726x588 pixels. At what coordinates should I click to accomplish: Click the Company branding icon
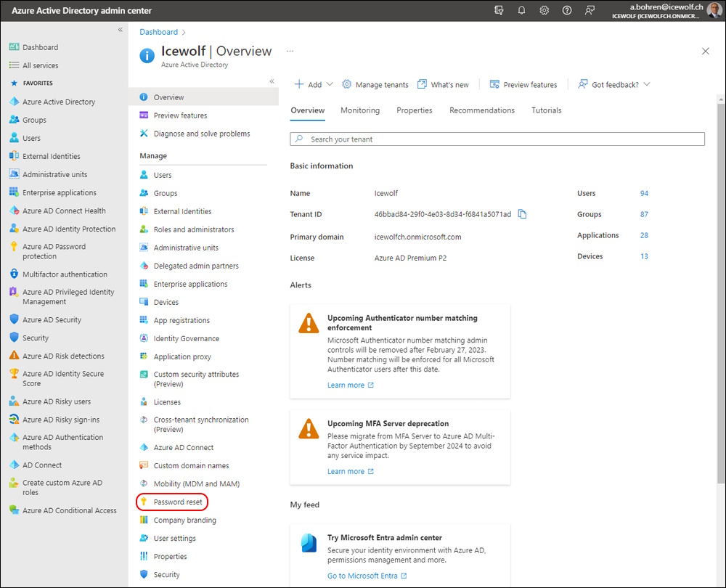(x=144, y=520)
